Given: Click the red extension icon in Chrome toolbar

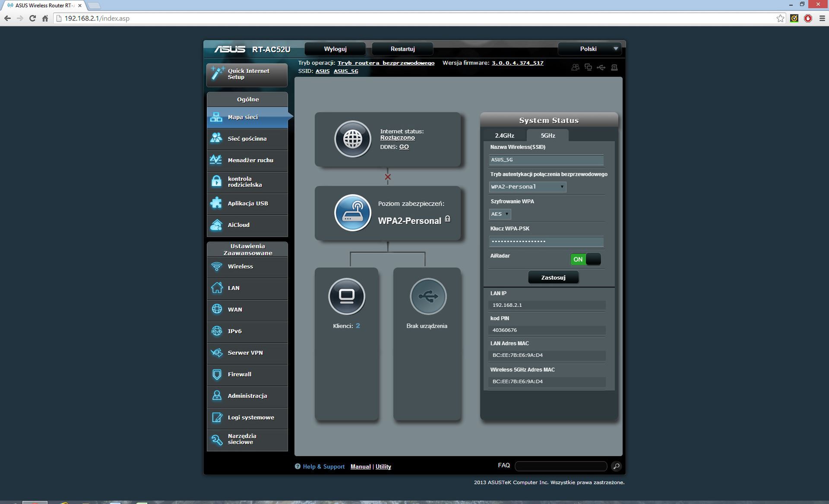Looking at the screenshot, I should click(808, 18).
